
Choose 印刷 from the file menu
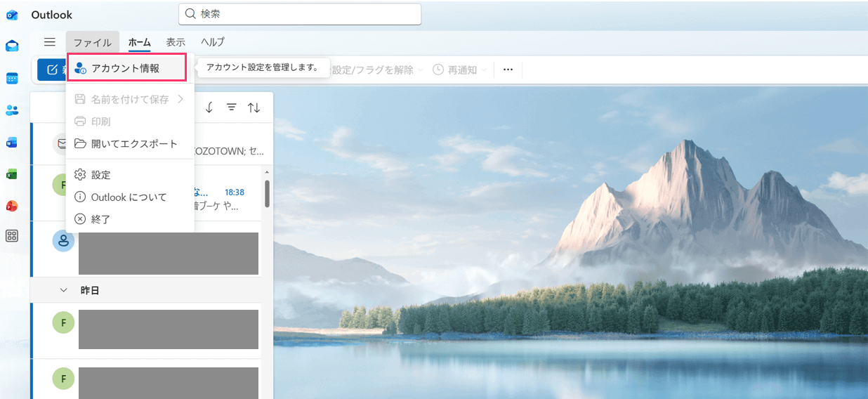[x=130, y=122]
